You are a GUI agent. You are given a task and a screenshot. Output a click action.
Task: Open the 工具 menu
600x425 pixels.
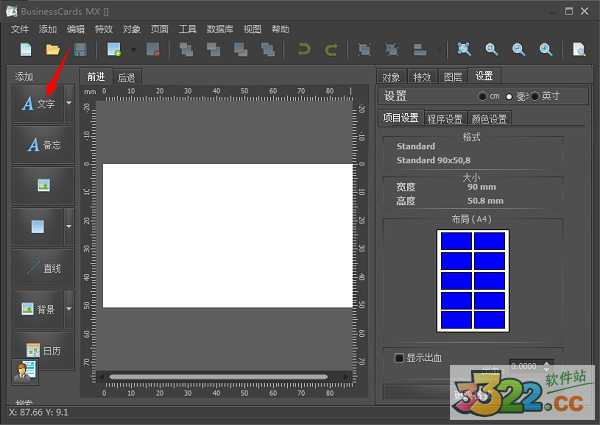coord(188,29)
